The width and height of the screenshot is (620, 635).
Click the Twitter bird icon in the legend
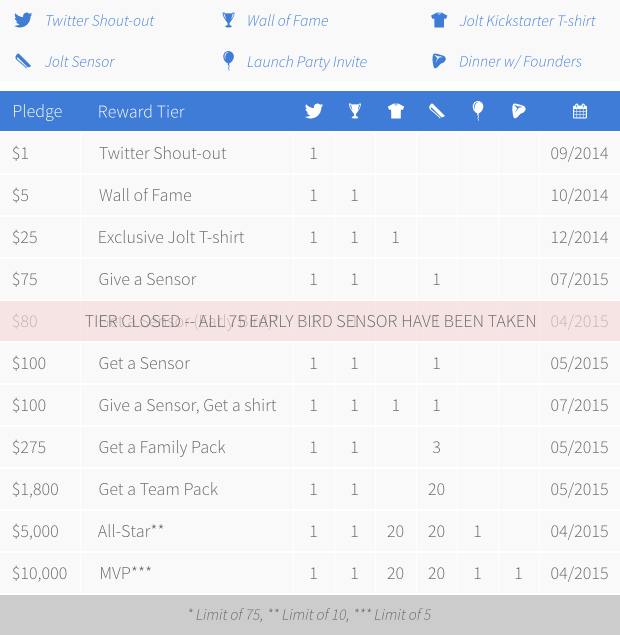click(x=23, y=20)
